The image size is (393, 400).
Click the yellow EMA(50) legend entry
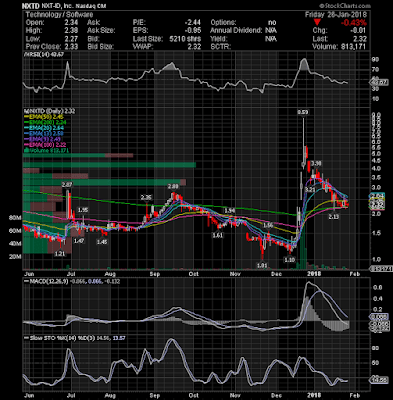(x=43, y=117)
